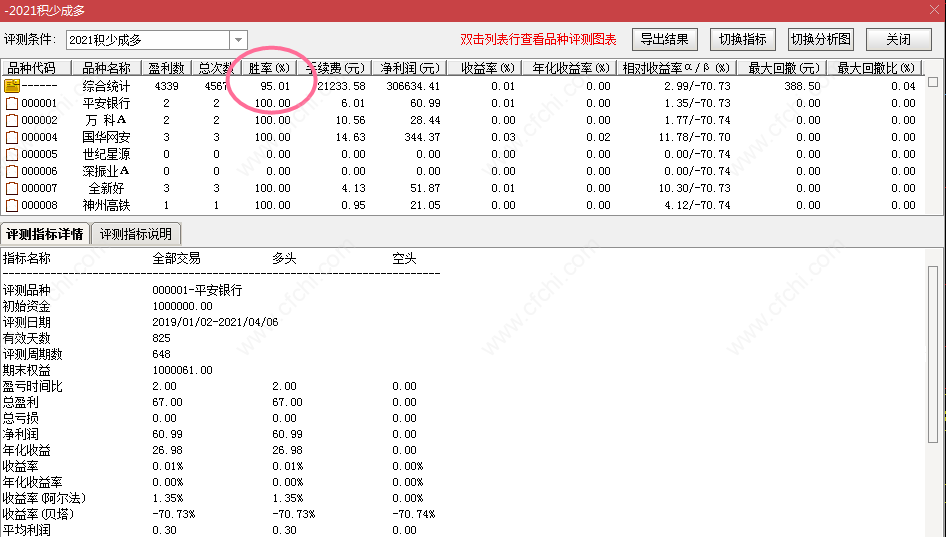This screenshot has height=537, width=946.
Task: Sort by the 相对收益率α/β(%) column header
Action: (677, 68)
